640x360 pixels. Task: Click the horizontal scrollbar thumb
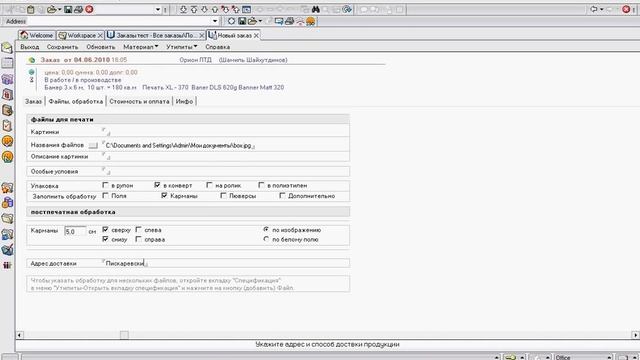tap(124, 335)
